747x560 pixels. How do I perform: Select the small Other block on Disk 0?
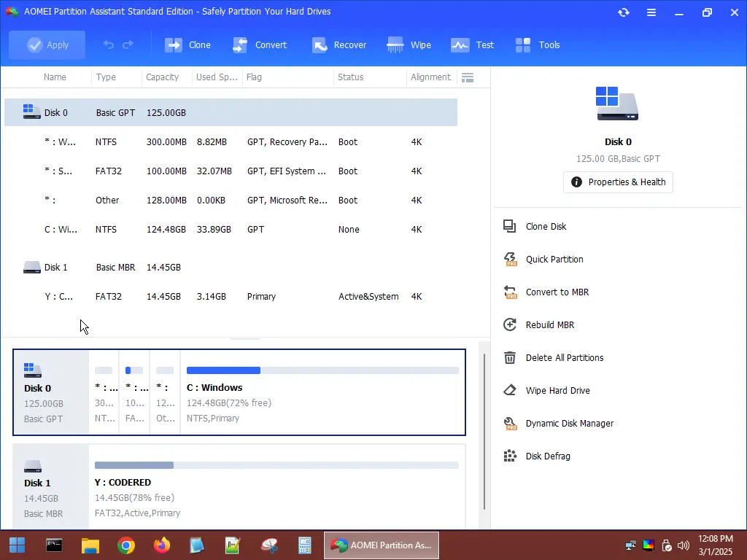pos(165,392)
